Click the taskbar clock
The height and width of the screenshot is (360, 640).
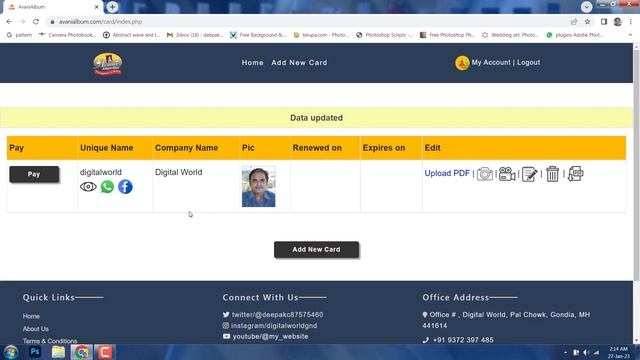pyautogui.click(x=618, y=352)
